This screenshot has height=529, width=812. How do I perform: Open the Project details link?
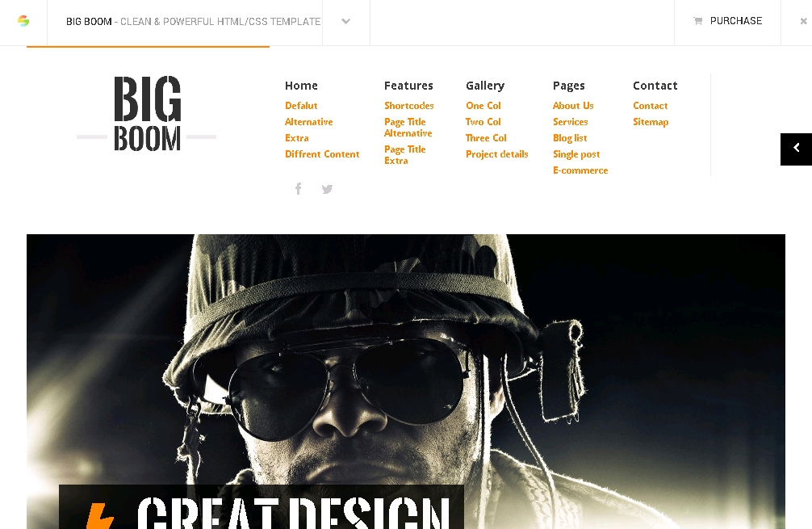pyautogui.click(x=496, y=154)
